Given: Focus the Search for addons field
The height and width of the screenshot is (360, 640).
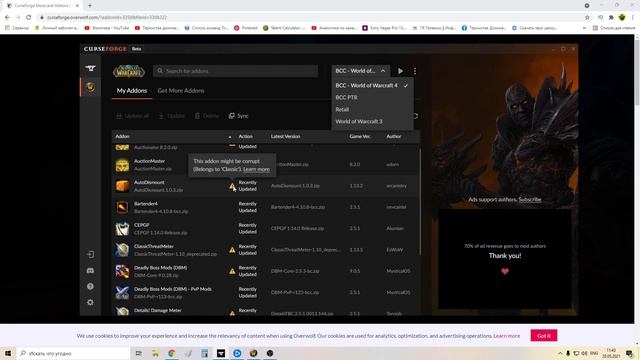Looking at the screenshot, I should coord(236,71).
